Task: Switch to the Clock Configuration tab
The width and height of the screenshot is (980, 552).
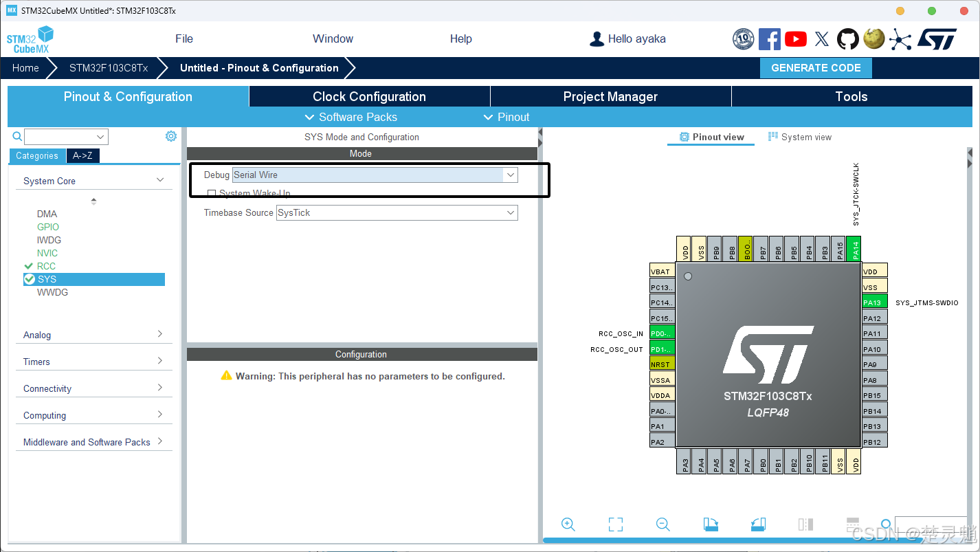Action: point(369,97)
